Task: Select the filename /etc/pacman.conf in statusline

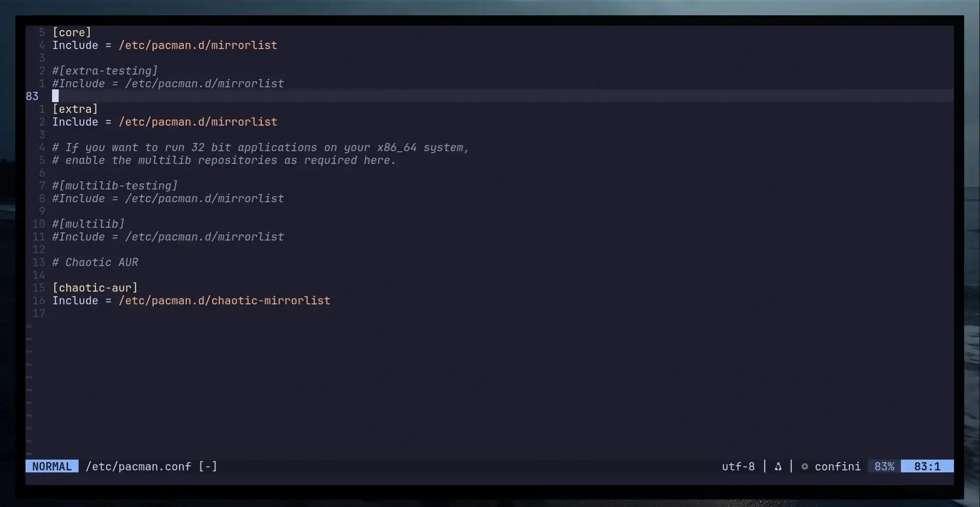Action: click(138, 466)
